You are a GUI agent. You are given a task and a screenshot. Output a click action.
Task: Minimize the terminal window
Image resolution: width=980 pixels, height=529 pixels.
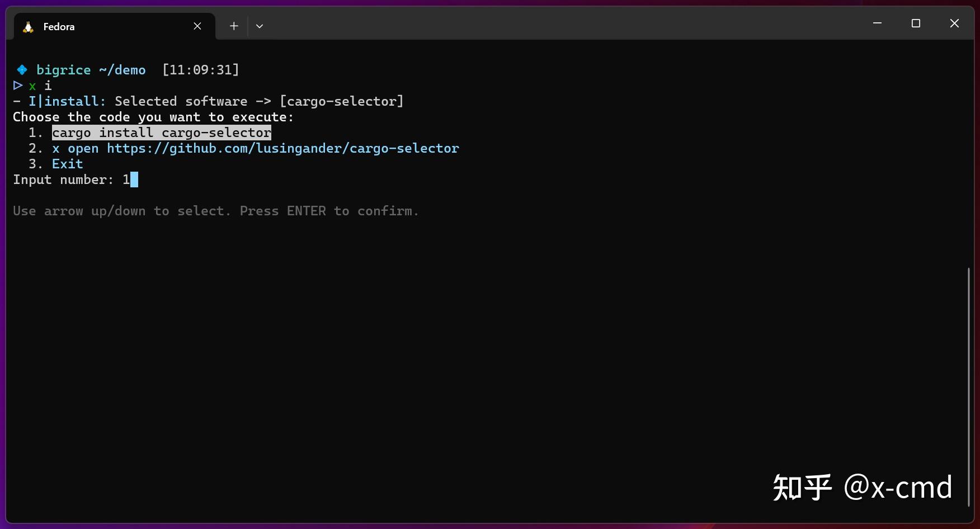[x=877, y=23]
